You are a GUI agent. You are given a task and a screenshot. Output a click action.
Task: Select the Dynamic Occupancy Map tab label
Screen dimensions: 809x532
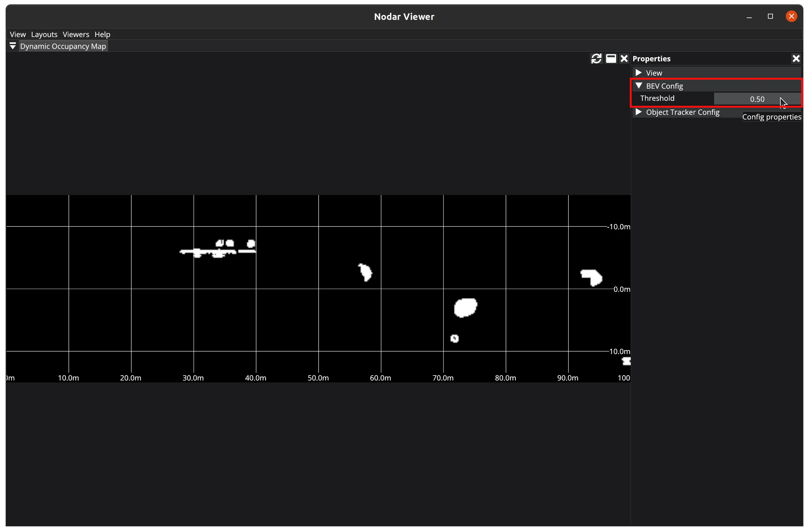coord(63,46)
